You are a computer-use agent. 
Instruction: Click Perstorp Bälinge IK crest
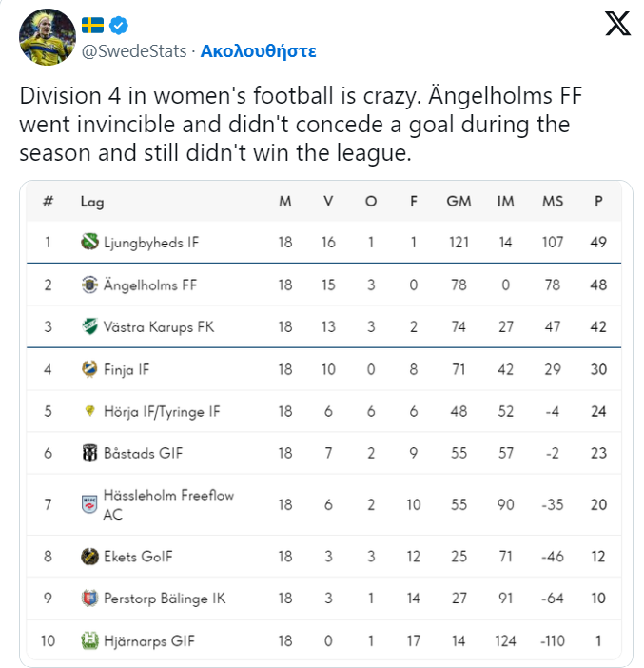(x=89, y=599)
